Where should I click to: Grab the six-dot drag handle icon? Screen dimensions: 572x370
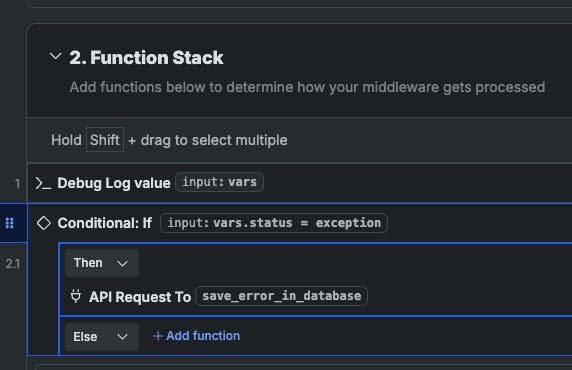click(x=10, y=223)
